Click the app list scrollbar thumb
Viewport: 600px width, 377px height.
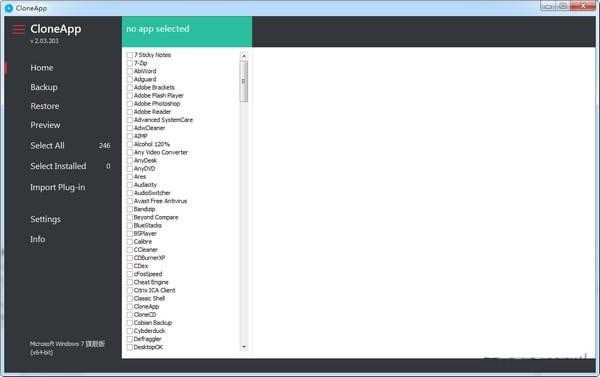click(244, 82)
